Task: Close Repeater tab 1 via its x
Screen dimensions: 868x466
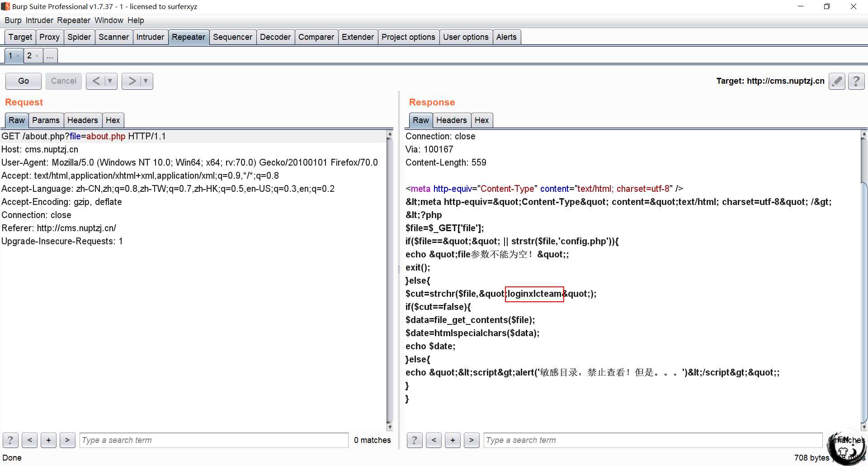Action: tap(18, 56)
